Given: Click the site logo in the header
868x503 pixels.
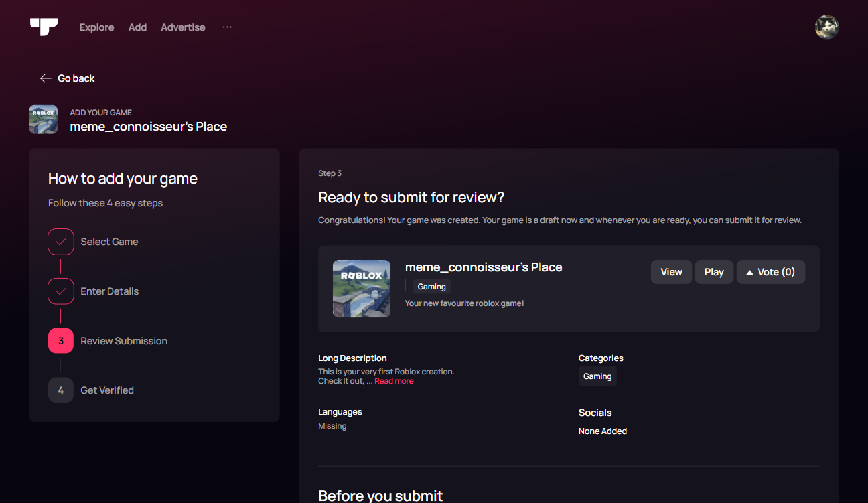Looking at the screenshot, I should tap(44, 27).
